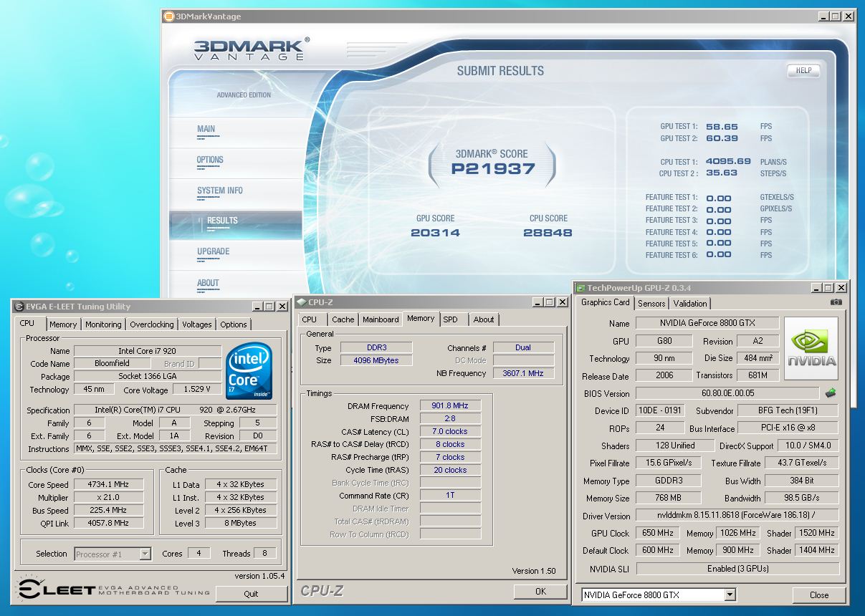The image size is (865, 616).
Task: Open SYSTEM INFO in 3DMark Vantage
Action: tap(220, 191)
